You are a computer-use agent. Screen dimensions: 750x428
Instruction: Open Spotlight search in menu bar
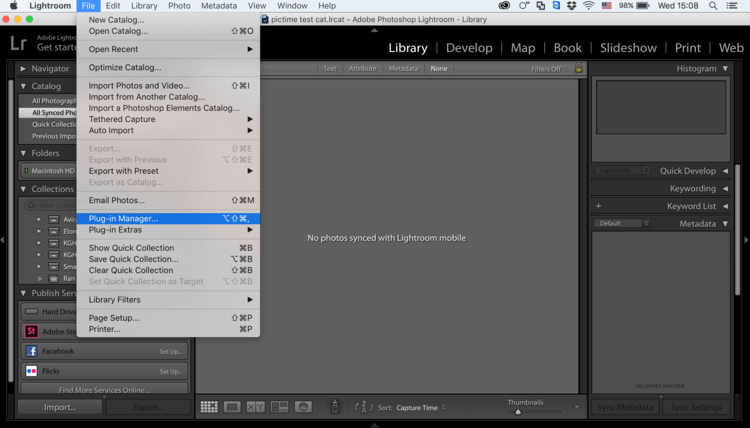click(x=713, y=6)
